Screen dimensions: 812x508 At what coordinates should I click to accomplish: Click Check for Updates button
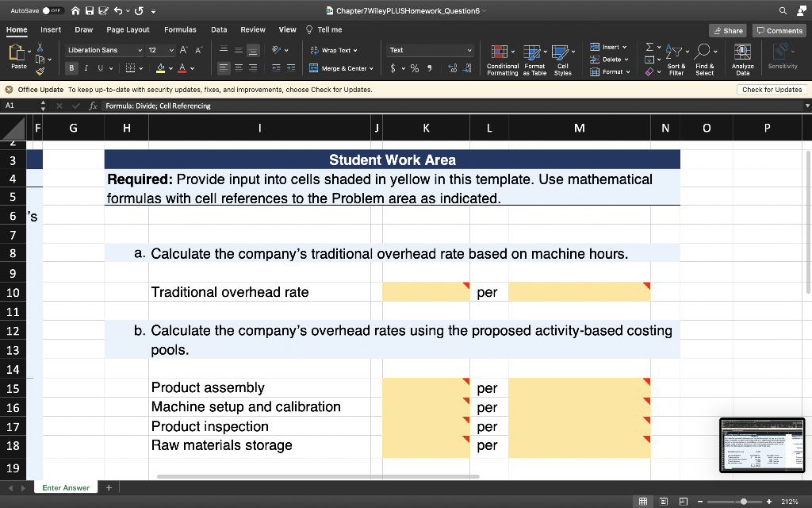click(772, 90)
